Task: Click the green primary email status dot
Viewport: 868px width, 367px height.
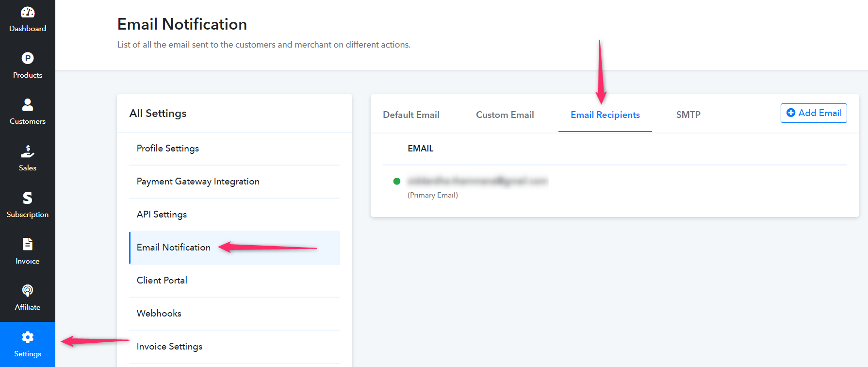Action: click(396, 181)
